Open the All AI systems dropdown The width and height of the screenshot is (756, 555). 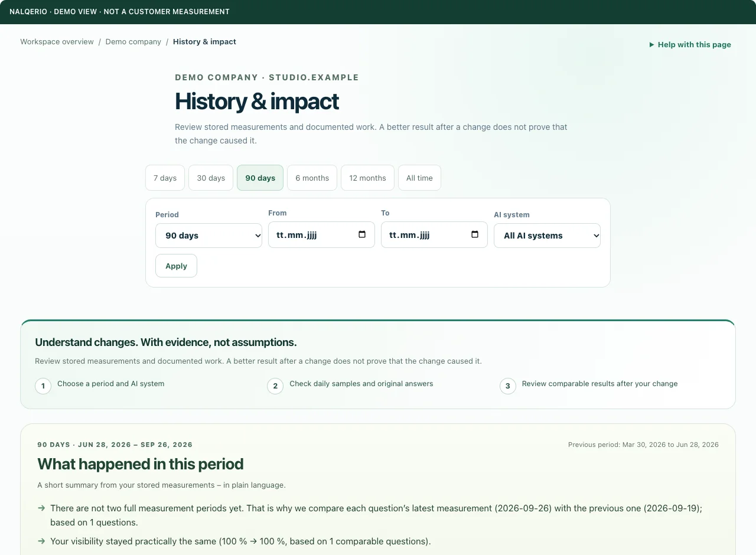[x=547, y=236]
